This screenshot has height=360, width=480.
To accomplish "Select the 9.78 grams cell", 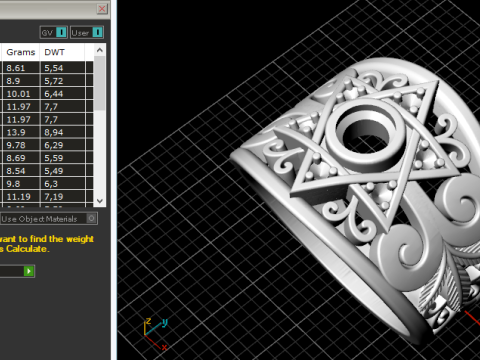I will (x=21, y=145).
